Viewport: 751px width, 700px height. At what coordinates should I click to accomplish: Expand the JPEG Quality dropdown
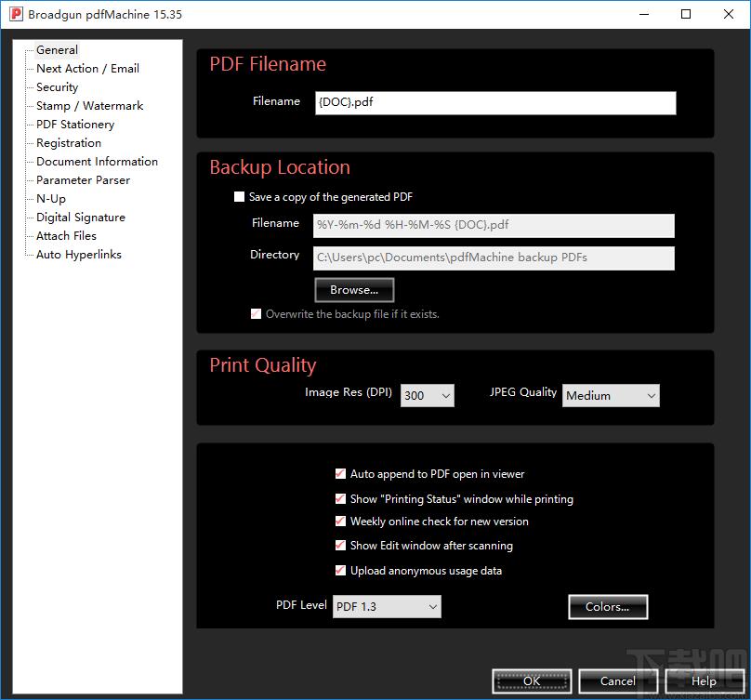click(x=611, y=396)
